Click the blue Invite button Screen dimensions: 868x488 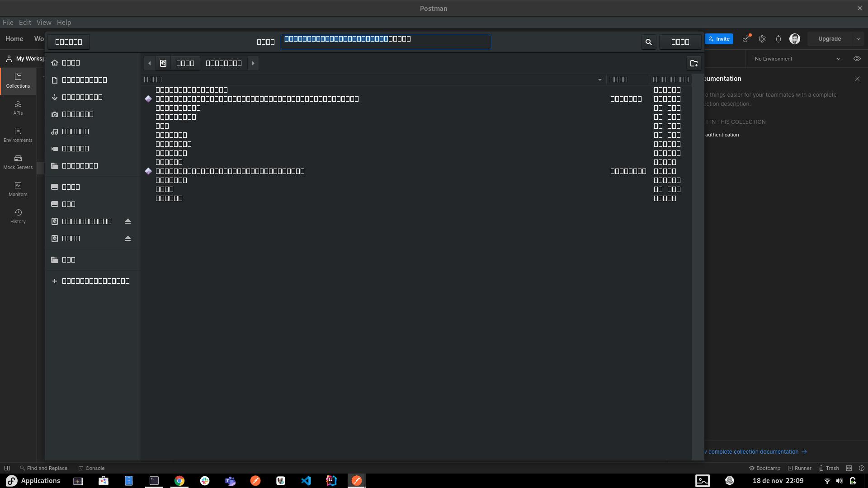[x=719, y=39]
